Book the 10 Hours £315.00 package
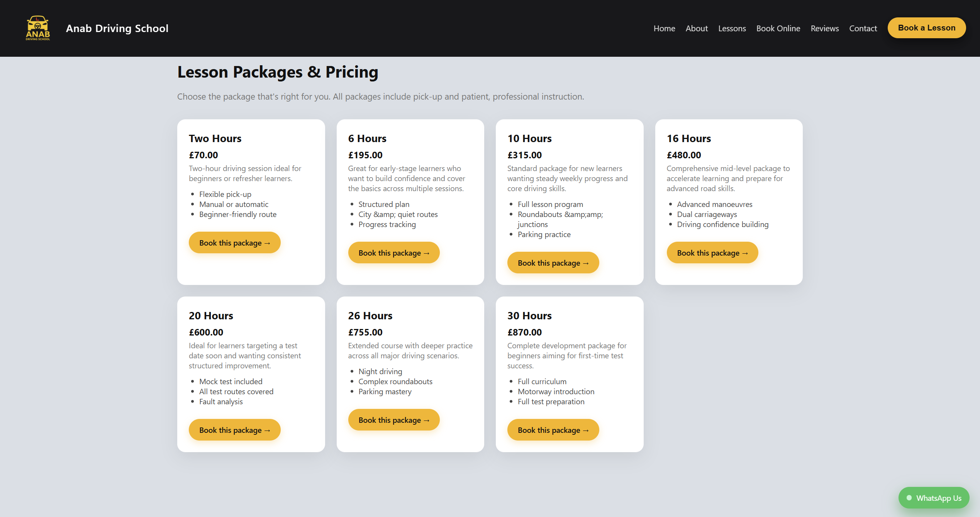This screenshot has height=517, width=980. (553, 263)
